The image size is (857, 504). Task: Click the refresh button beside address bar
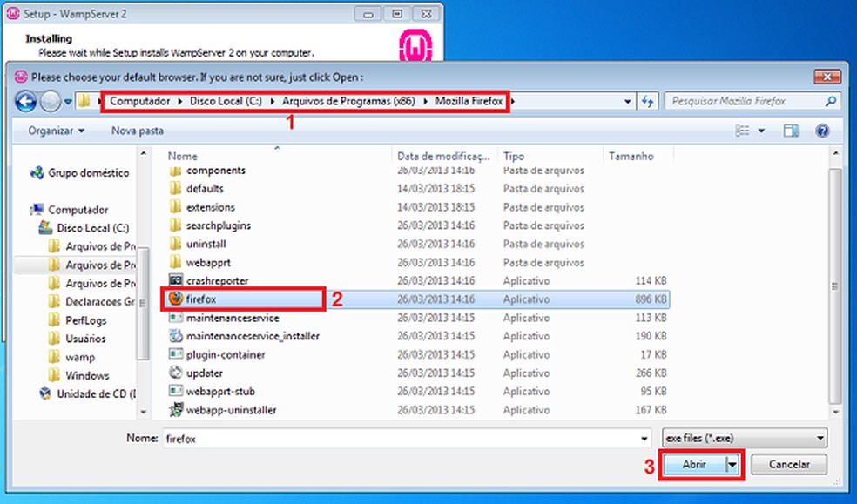pos(648,101)
